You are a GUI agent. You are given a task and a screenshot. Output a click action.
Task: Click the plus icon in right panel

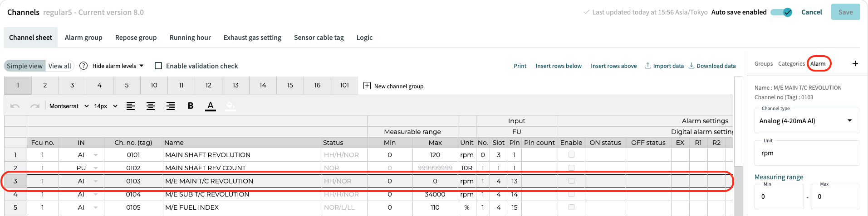pos(855,63)
